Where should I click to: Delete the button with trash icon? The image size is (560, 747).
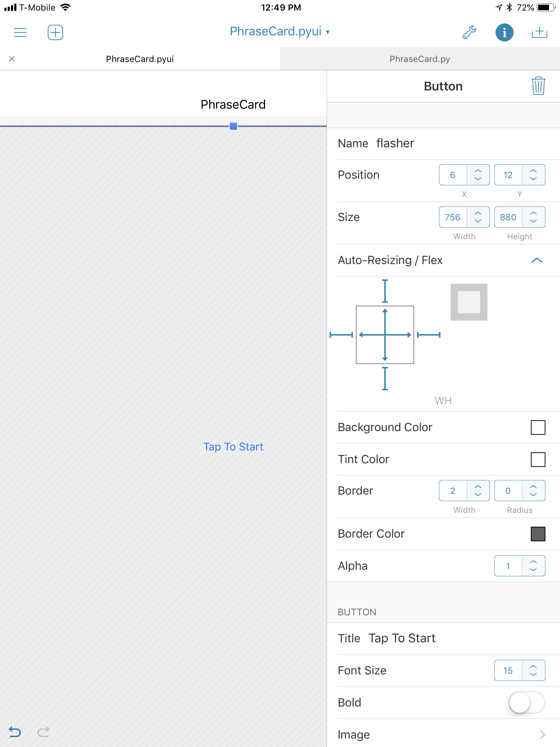point(538,86)
